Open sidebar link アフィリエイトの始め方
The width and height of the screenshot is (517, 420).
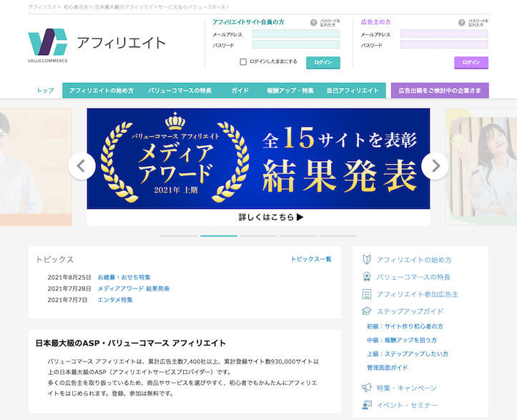414,260
